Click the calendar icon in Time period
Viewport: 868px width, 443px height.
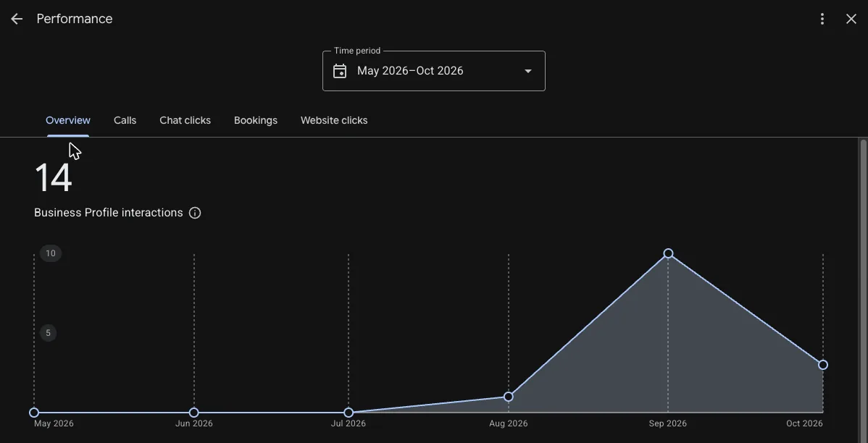pos(340,71)
